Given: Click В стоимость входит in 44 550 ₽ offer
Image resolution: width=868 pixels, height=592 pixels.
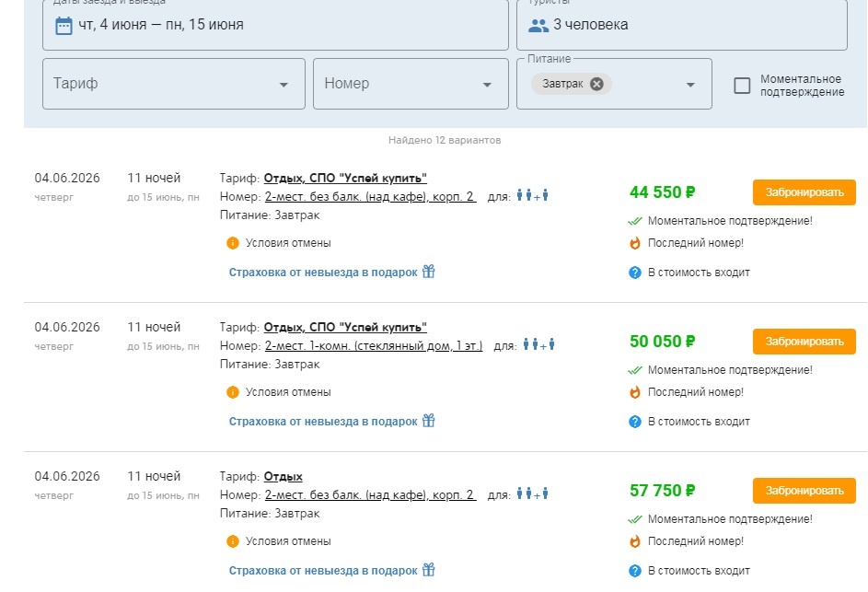Looking at the screenshot, I should [699, 273].
